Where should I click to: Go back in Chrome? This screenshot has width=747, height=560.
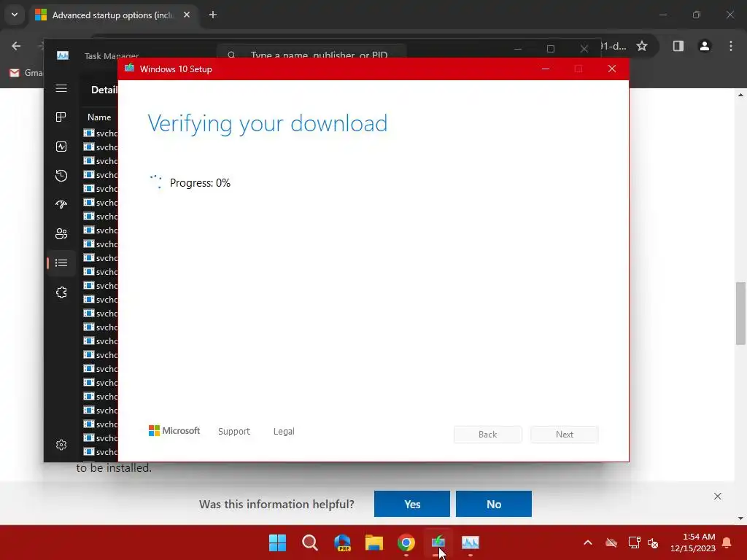pos(16,46)
